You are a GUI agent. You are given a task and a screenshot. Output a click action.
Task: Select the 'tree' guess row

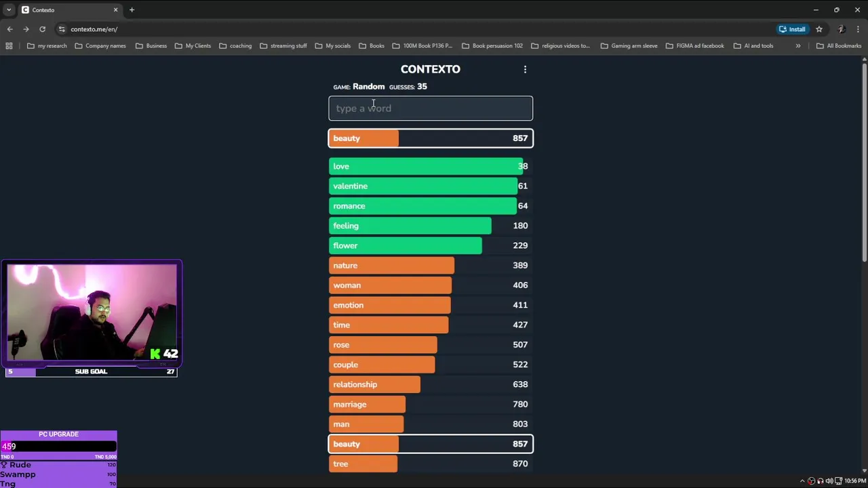(x=431, y=464)
